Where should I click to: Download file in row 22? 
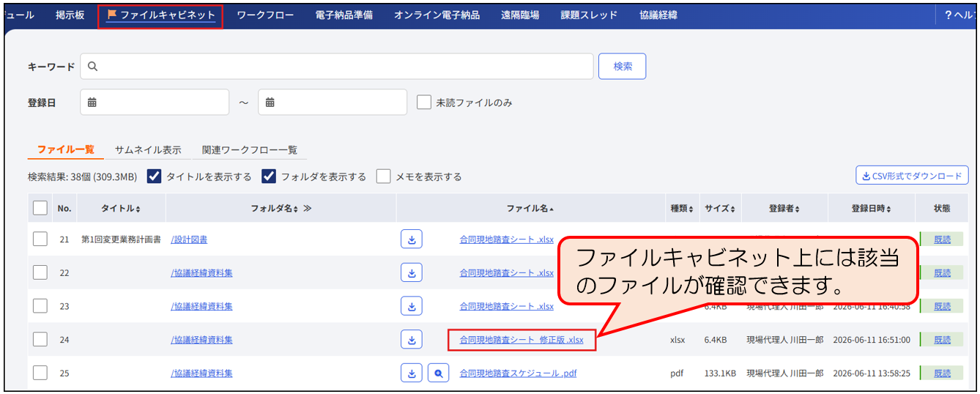click(412, 272)
